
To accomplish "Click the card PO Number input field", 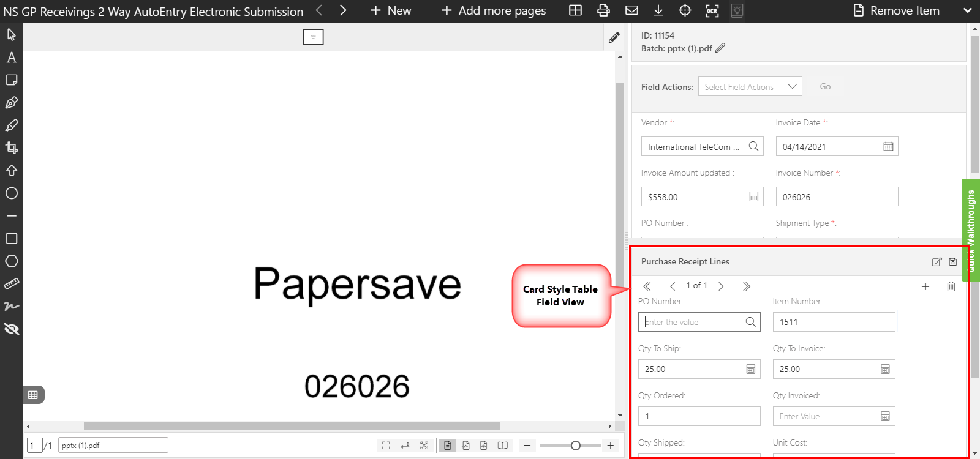I will tap(699, 322).
